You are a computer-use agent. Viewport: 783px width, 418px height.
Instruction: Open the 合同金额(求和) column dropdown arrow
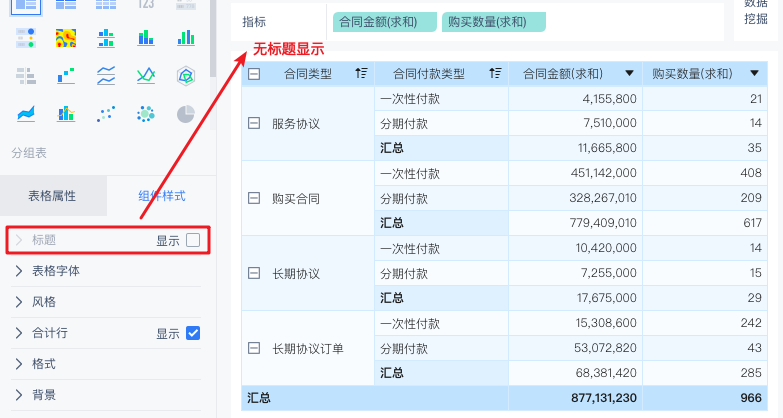629,73
